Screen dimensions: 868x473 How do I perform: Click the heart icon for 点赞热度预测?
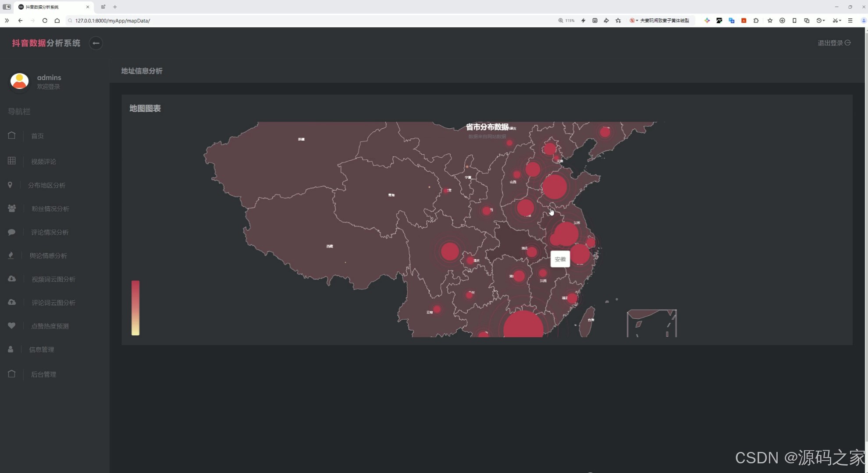pos(12,325)
